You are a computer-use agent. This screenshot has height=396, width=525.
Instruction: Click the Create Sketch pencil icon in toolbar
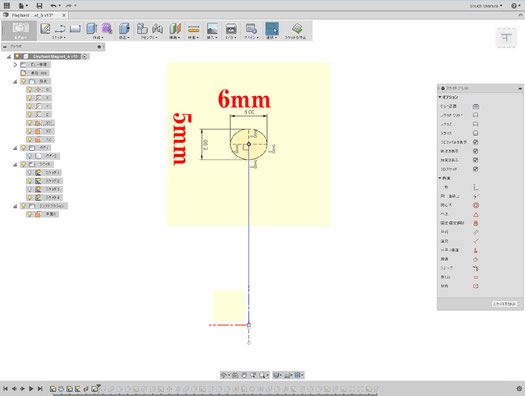[45, 28]
